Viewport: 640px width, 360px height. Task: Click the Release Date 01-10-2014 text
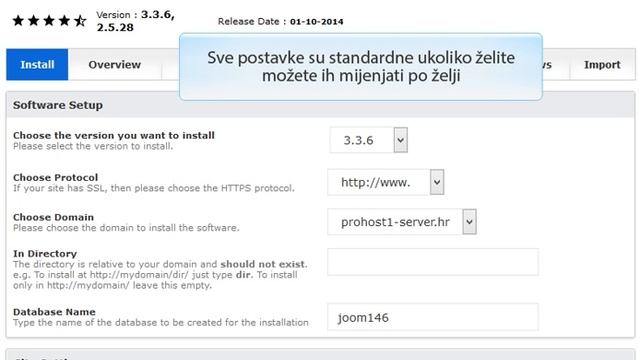(x=280, y=22)
